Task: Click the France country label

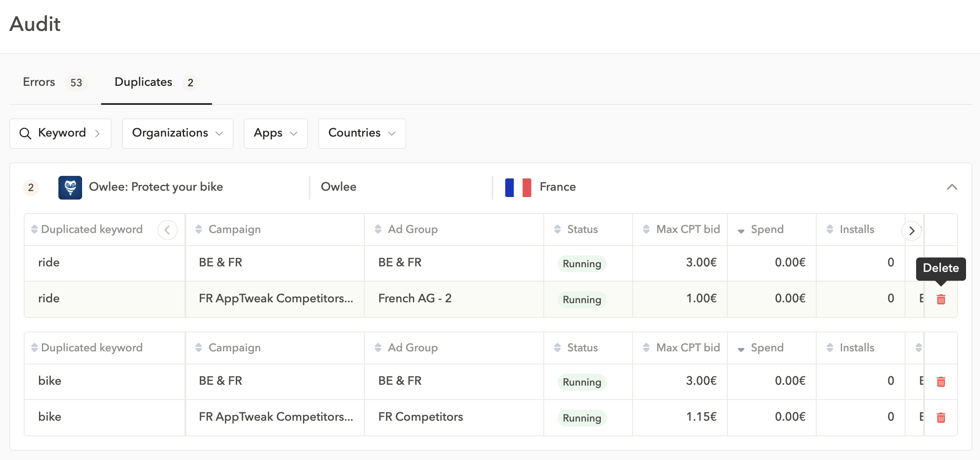Action: pyautogui.click(x=558, y=187)
